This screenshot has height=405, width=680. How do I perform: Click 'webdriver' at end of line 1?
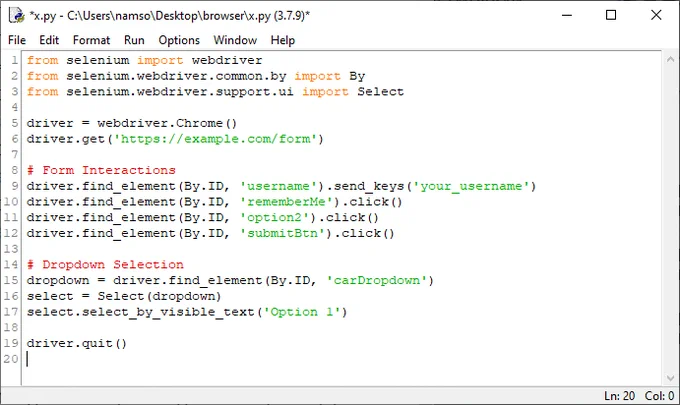(227, 60)
